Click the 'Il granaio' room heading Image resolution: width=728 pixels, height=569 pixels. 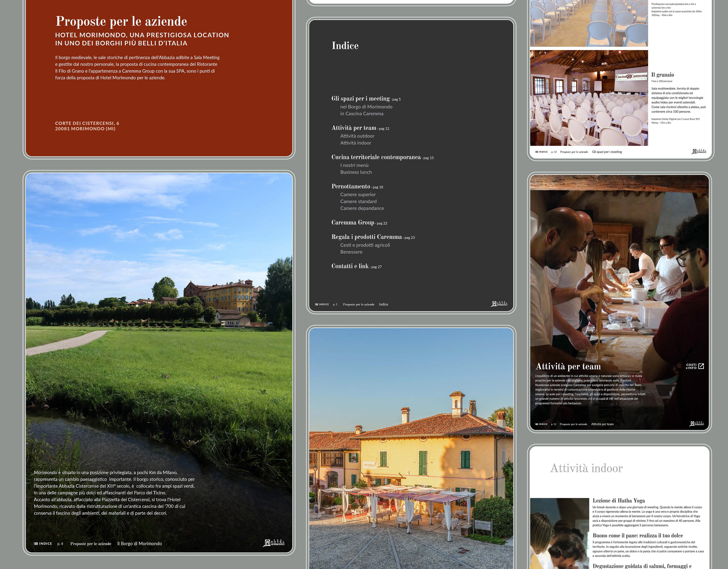663,75
